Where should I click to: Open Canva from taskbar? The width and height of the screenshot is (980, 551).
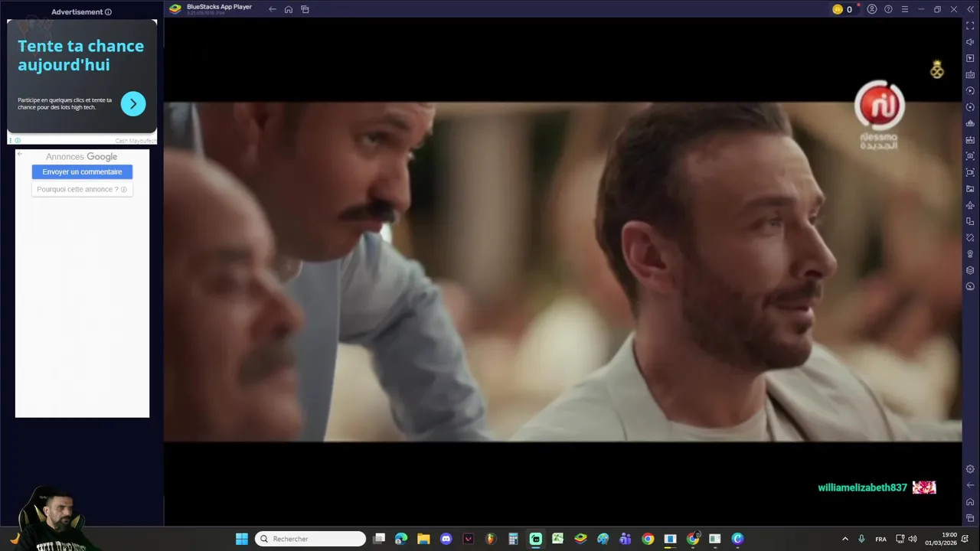pyautogui.click(x=737, y=539)
